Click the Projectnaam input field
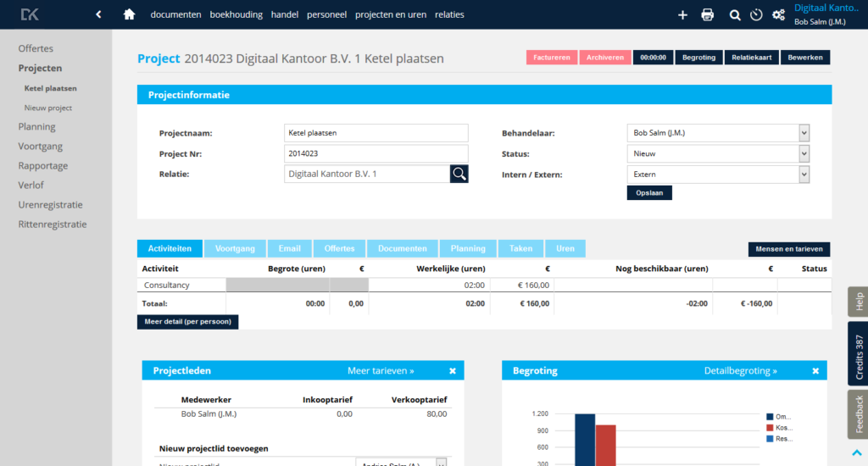Screen dimensions: 868x466 pyautogui.click(x=376, y=133)
